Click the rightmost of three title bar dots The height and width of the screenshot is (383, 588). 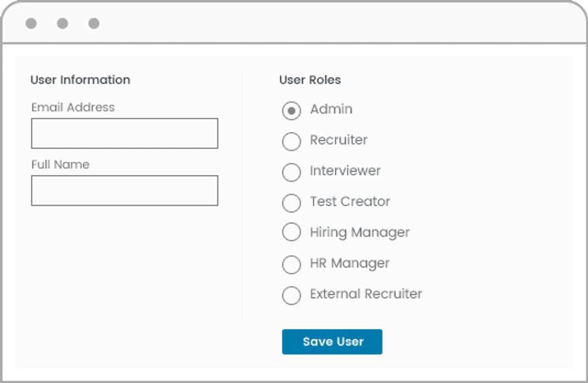coord(94,23)
